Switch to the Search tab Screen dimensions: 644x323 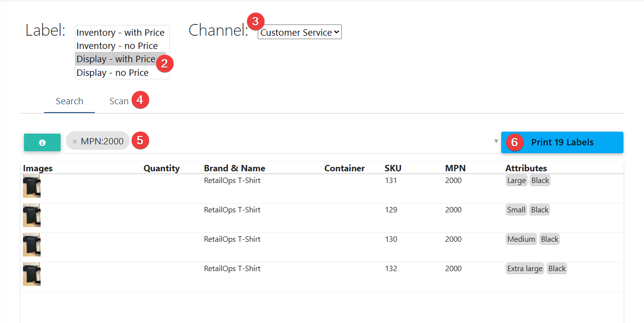click(x=69, y=101)
